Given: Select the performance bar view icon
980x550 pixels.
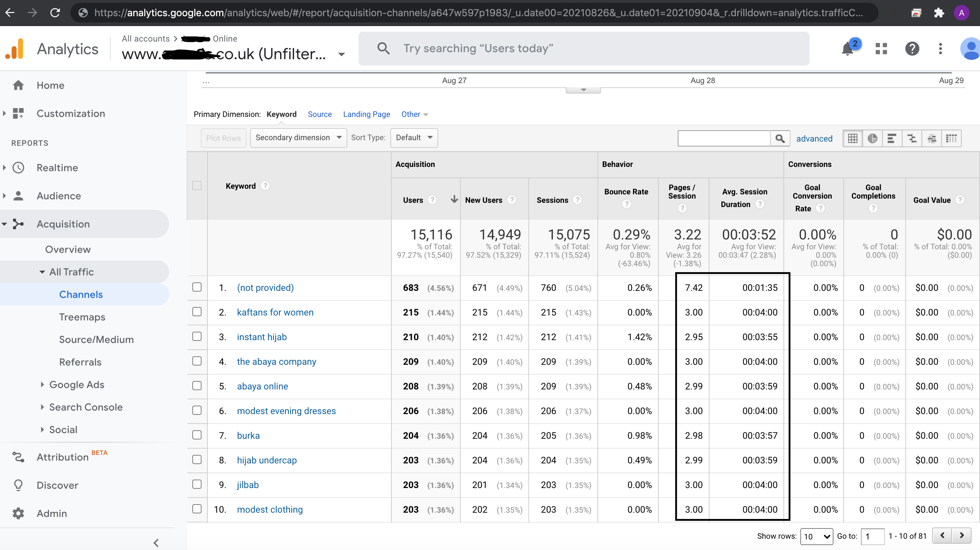Looking at the screenshot, I should tap(892, 138).
